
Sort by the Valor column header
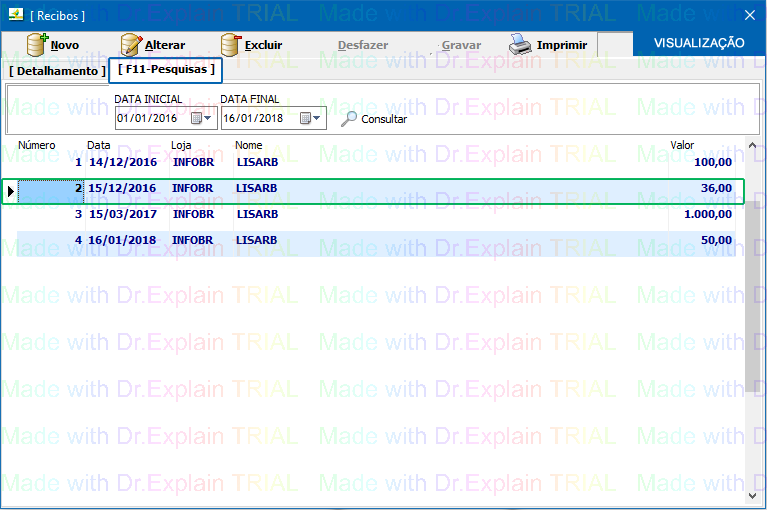click(682, 145)
